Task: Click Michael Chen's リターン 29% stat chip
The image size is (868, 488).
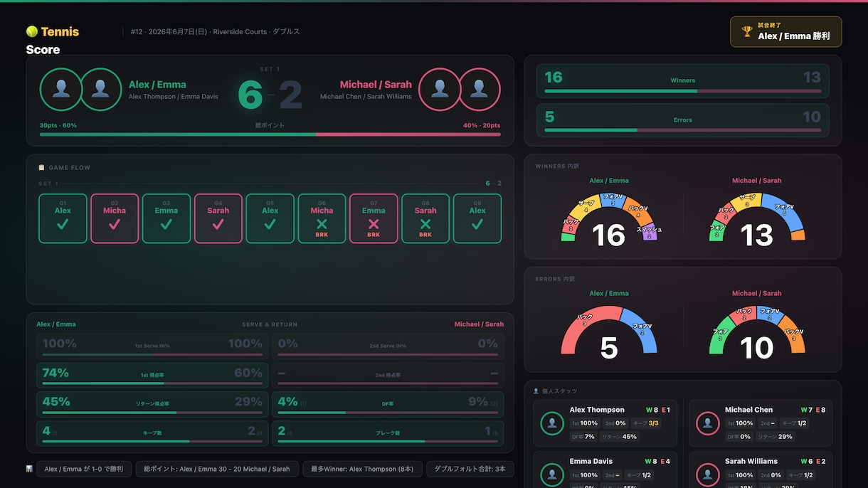Action: [776, 437]
